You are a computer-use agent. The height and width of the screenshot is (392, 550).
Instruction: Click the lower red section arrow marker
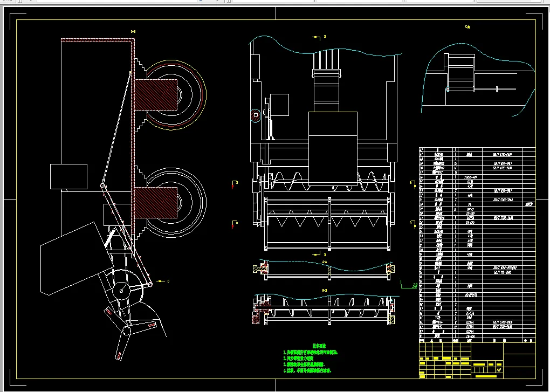pos(235,224)
